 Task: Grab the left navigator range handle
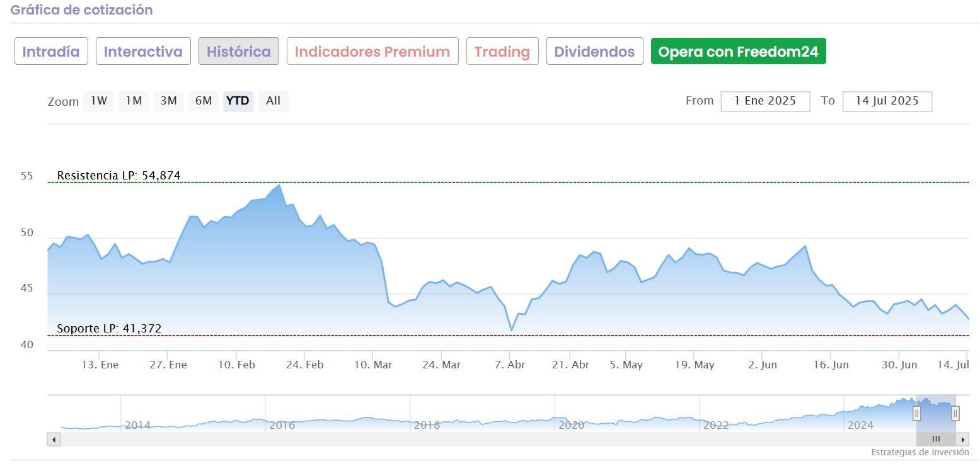917,413
